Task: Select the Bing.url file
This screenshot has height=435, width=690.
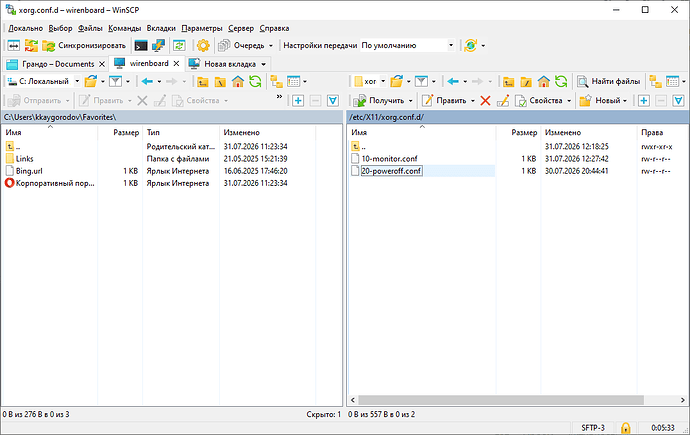Action: click(29, 171)
